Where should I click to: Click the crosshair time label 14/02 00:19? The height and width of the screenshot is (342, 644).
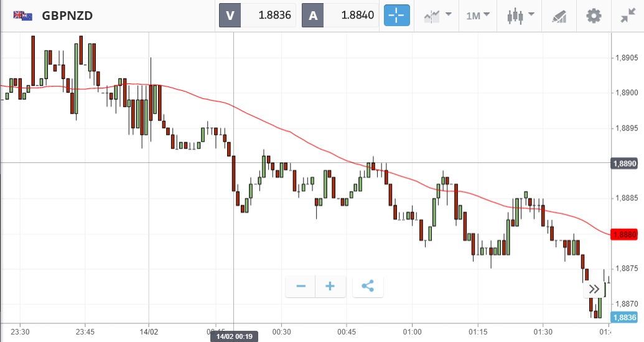tap(234, 336)
